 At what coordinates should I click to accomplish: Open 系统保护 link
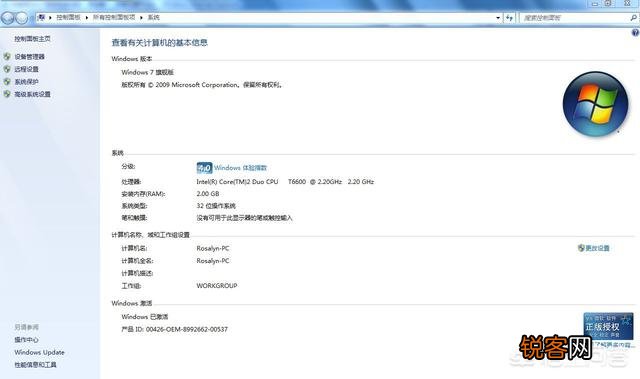pyautogui.click(x=27, y=82)
